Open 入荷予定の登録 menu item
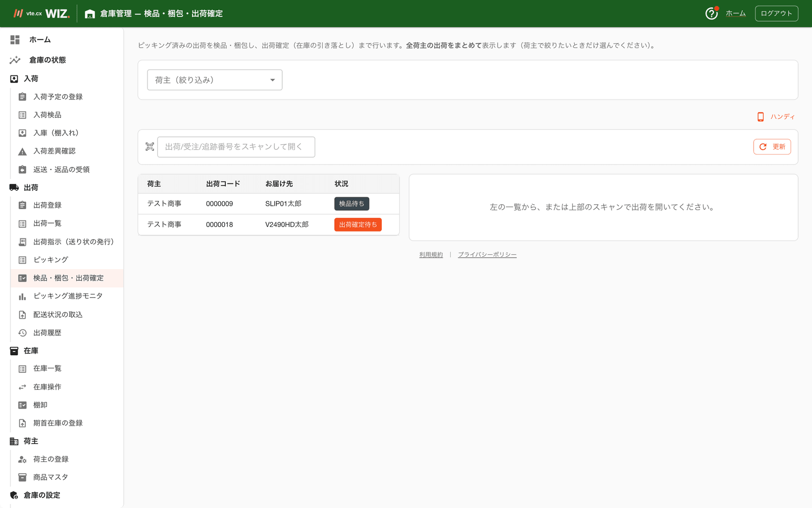The height and width of the screenshot is (508, 812). tap(66, 97)
